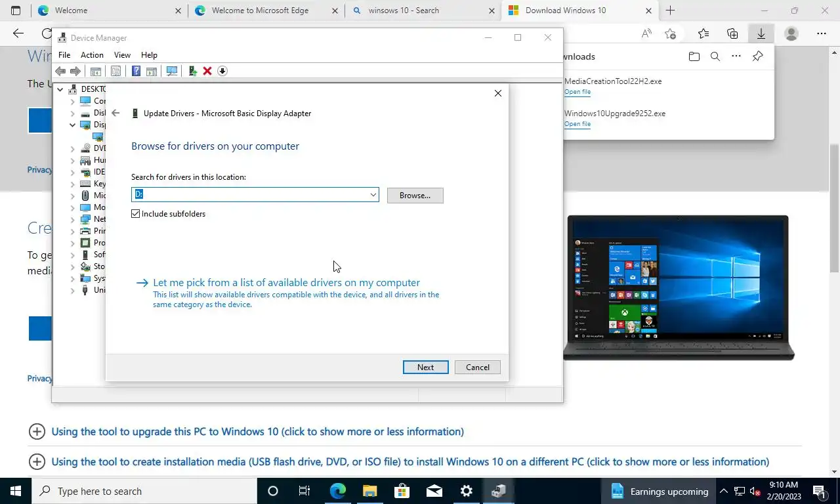
Task: Open the Action menu in Device Manager
Action: point(92,55)
